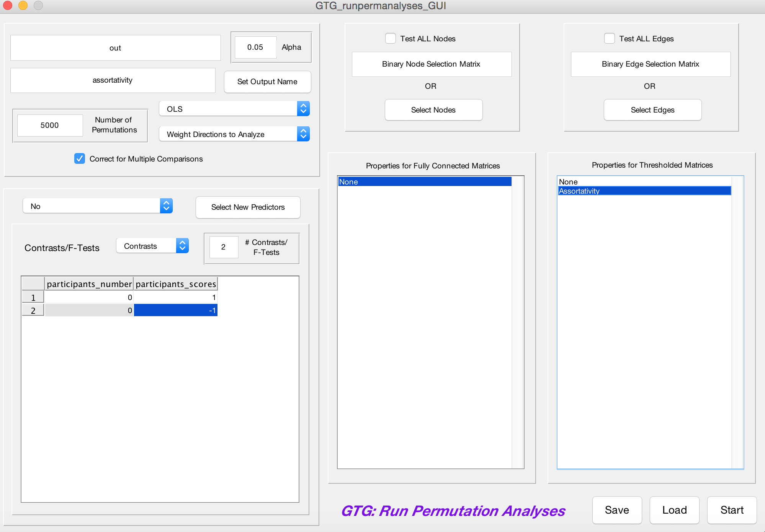Click Binary Node Selection Matrix button
The image size is (765, 532).
[431, 64]
